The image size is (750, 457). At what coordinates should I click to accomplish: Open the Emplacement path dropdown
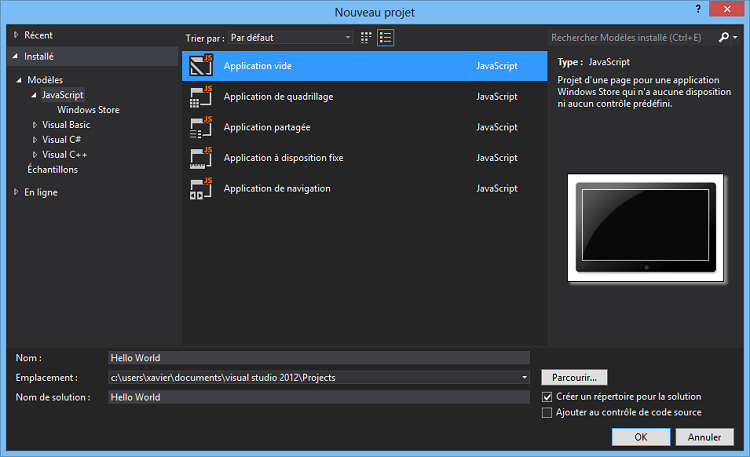pos(524,377)
